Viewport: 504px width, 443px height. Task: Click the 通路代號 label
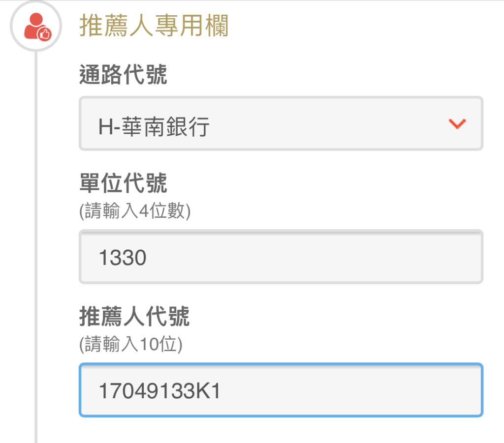(123, 74)
